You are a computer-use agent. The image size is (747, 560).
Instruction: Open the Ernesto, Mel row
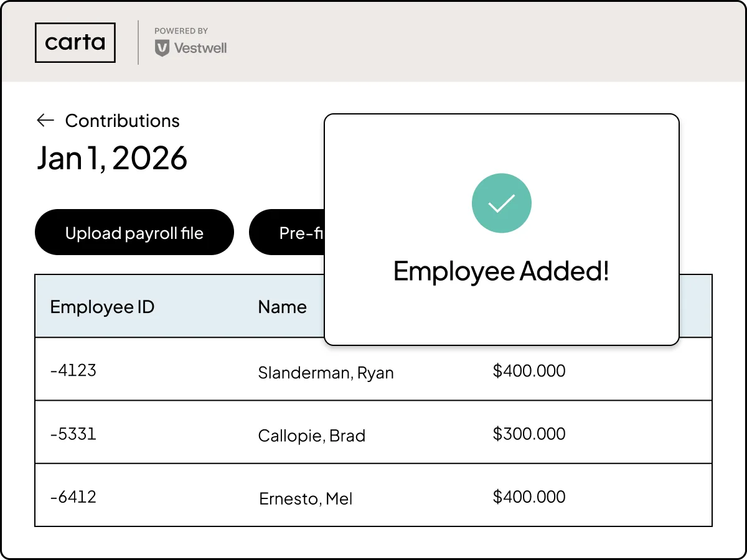coord(374,495)
